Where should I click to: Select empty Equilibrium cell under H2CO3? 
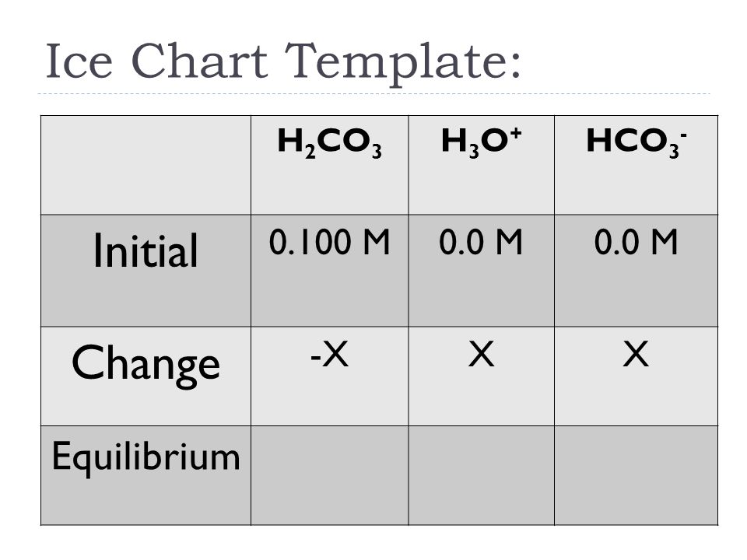(330, 475)
